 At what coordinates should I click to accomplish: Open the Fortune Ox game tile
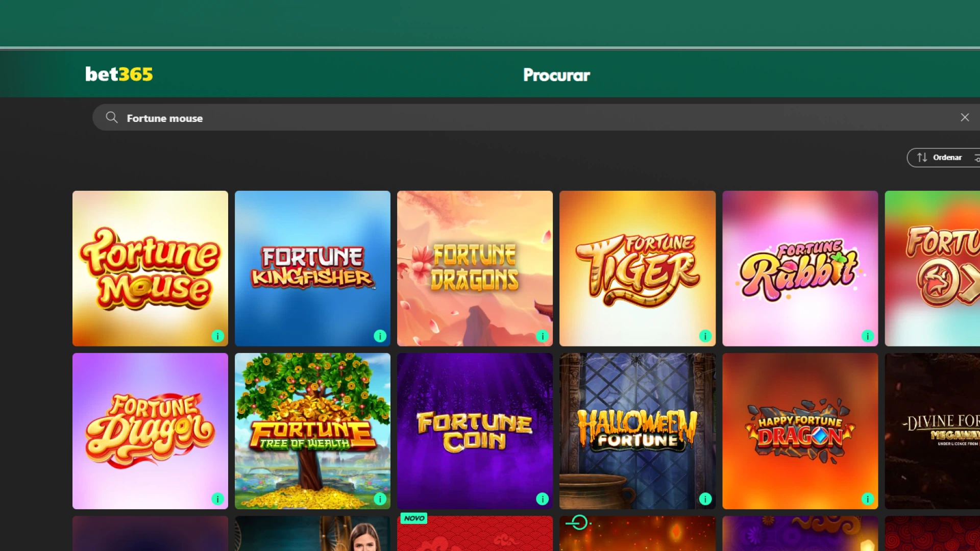pyautogui.click(x=933, y=268)
